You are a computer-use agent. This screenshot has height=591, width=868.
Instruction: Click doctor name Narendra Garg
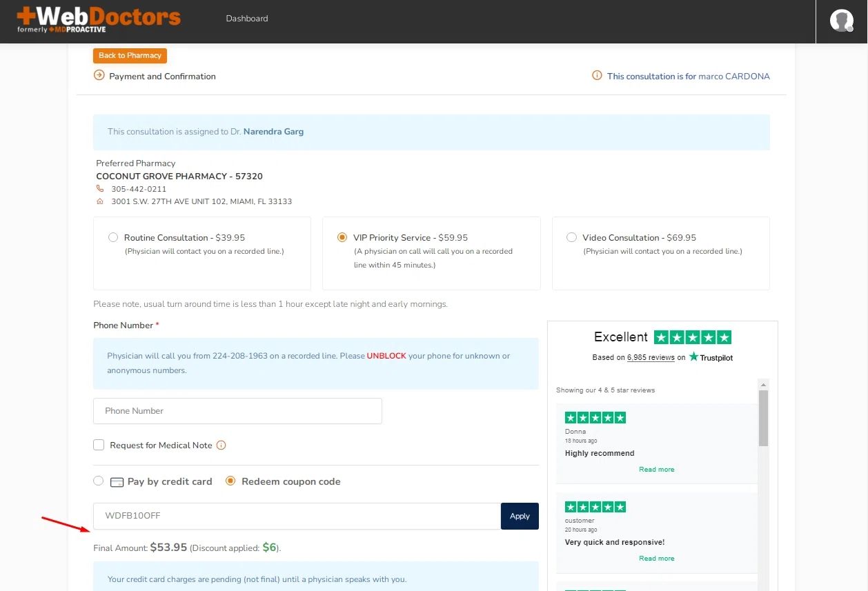point(273,132)
